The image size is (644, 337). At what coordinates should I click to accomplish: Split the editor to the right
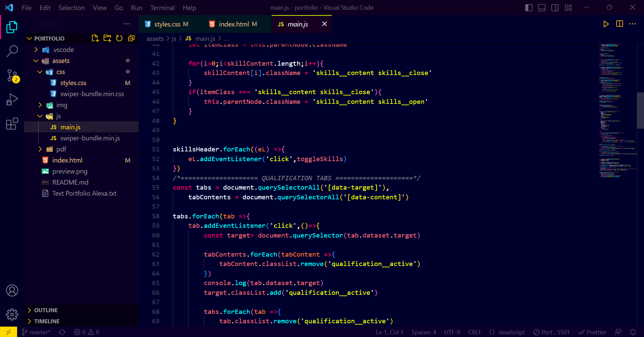[620, 24]
